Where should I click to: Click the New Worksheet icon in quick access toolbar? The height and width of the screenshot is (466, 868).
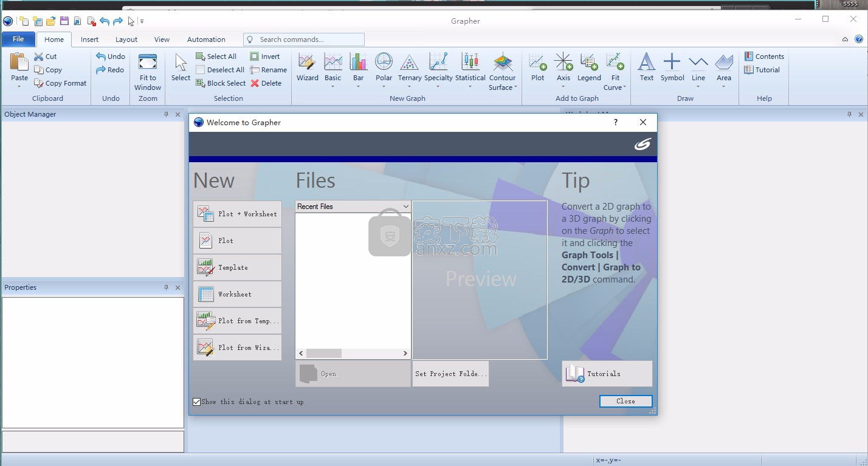point(38,21)
